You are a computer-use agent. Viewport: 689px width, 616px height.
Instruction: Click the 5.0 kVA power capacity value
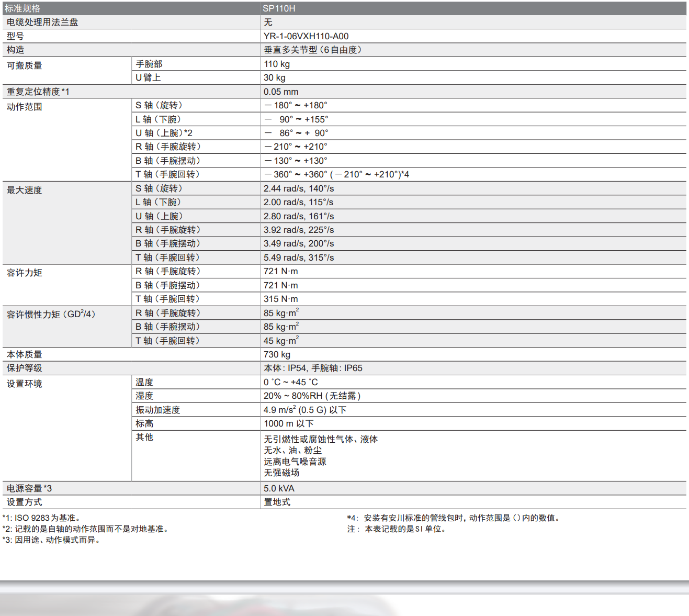279,488
